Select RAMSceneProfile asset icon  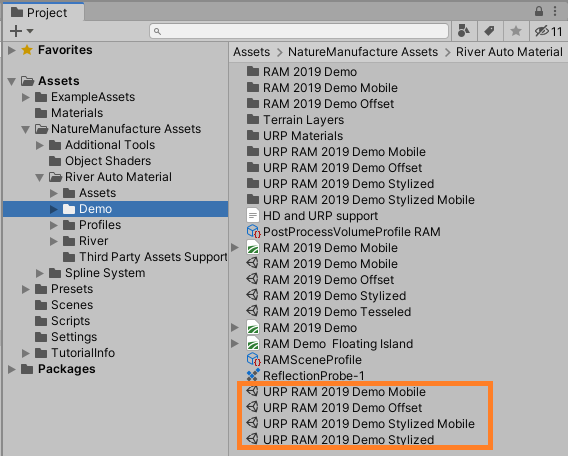(x=253, y=359)
